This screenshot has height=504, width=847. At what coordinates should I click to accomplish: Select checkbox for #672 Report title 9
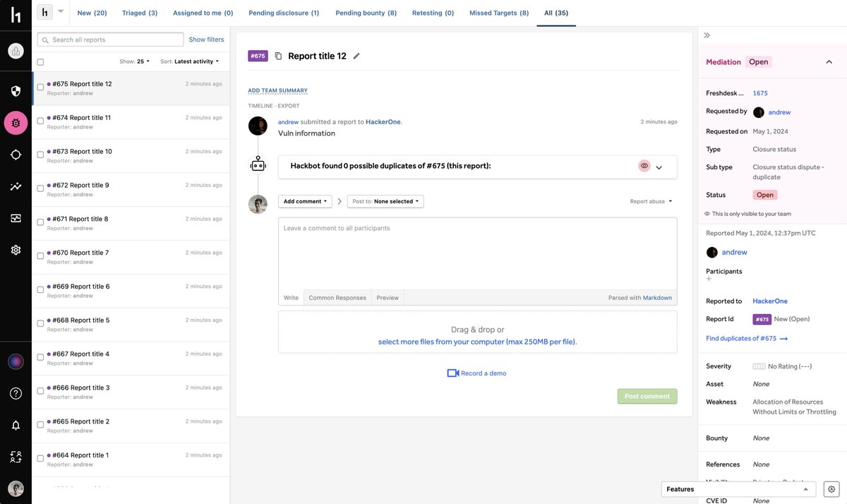click(x=40, y=189)
